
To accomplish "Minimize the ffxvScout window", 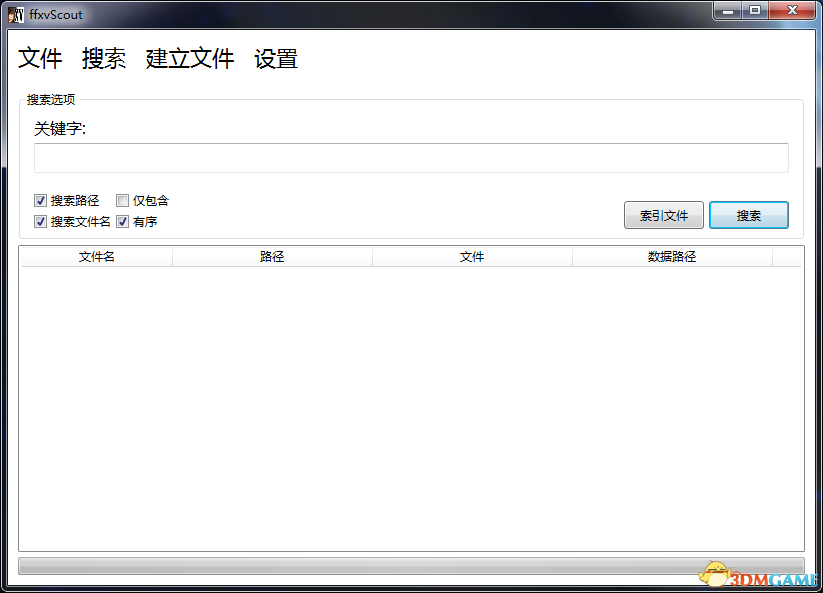I will [x=728, y=11].
